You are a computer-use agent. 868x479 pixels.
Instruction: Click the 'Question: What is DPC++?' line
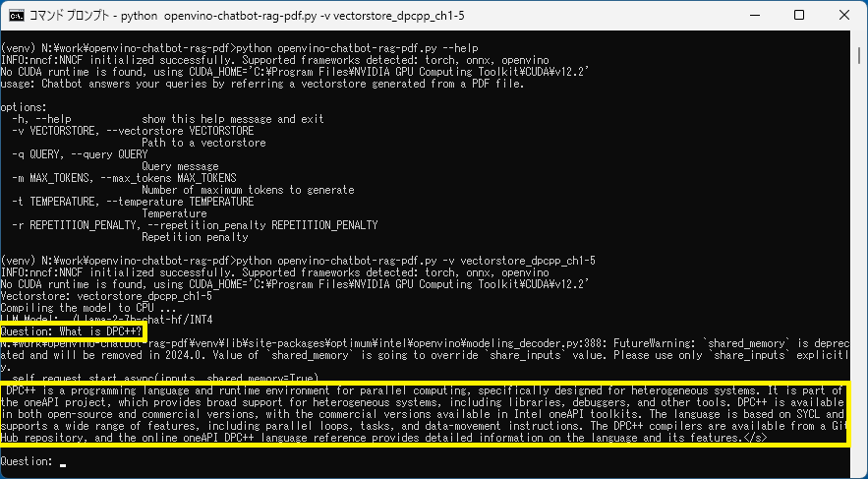(x=72, y=331)
